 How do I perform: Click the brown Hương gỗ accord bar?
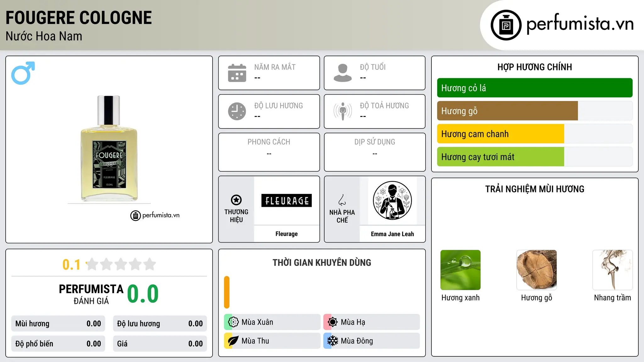coord(507,111)
